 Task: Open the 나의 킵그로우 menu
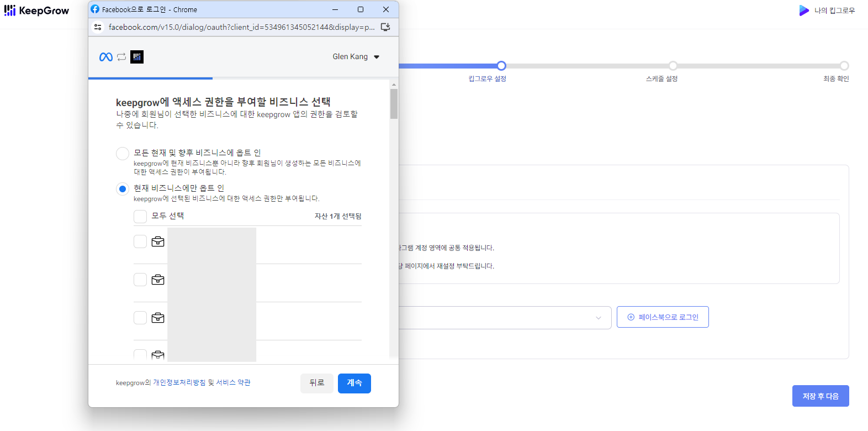click(834, 10)
